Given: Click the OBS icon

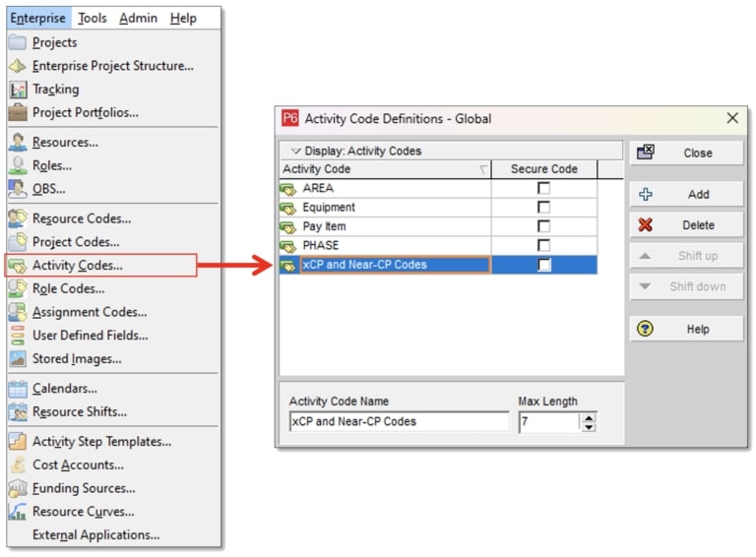Looking at the screenshot, I should point(18,188).
